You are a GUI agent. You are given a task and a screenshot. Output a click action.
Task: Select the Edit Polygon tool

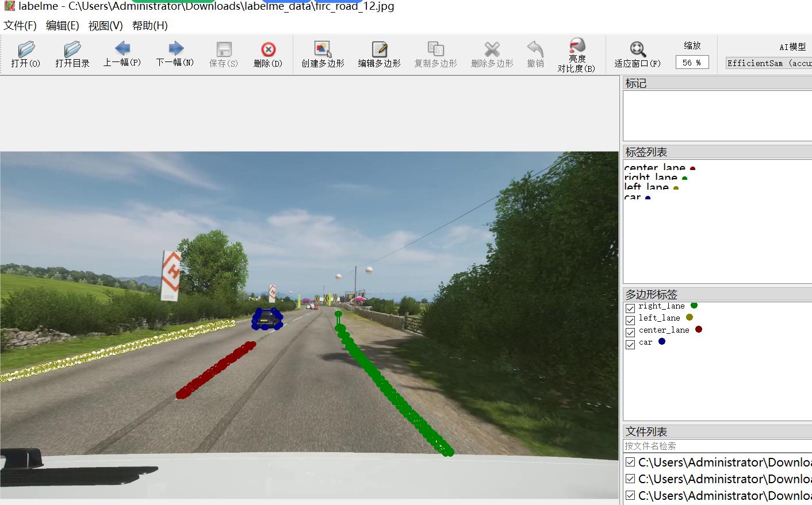point(379,49)
